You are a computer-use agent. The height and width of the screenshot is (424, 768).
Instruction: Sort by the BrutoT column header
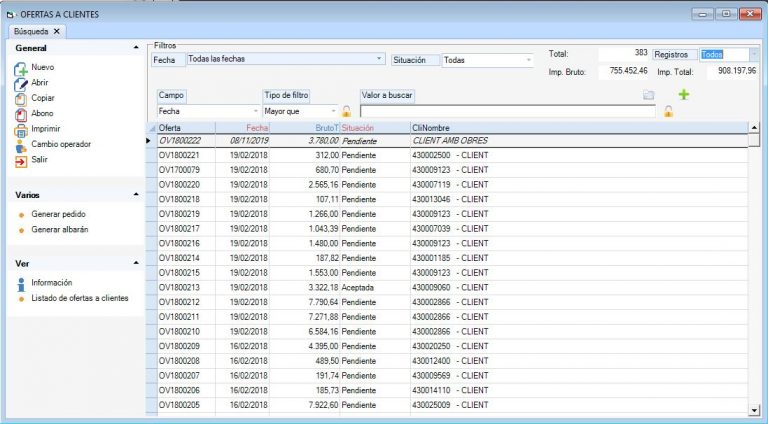point(305,128)
